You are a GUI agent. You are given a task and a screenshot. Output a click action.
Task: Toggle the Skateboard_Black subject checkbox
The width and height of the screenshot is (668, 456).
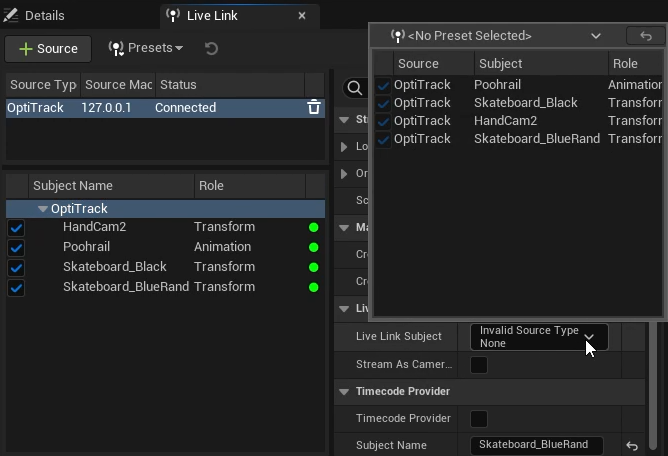coord(16,267)
